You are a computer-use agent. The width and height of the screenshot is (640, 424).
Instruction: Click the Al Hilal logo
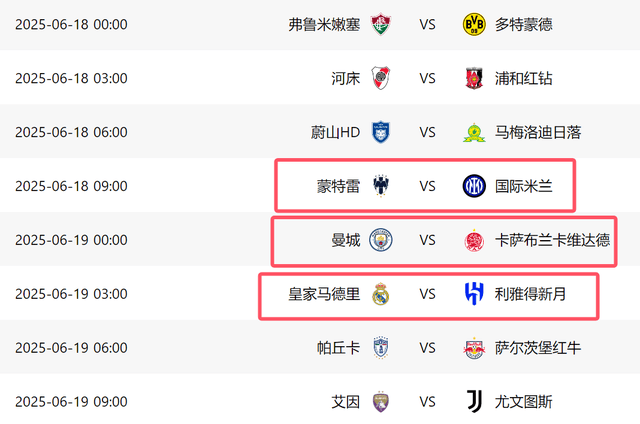[x=474, y=294]
